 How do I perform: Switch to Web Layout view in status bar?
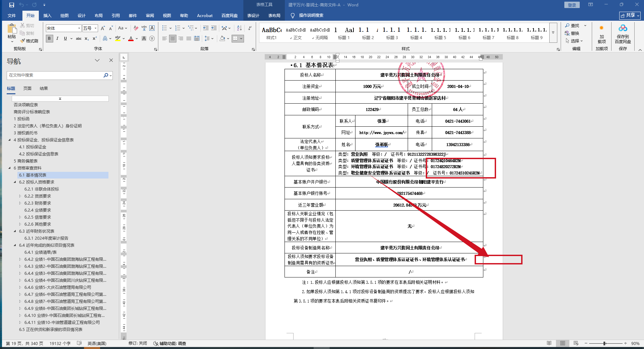click(x=576, y=343)
